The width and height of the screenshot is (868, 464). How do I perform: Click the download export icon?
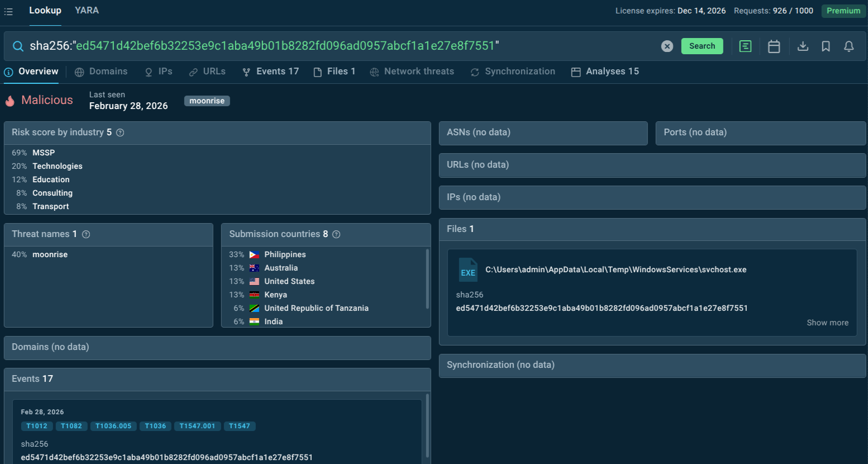(803, 46)
